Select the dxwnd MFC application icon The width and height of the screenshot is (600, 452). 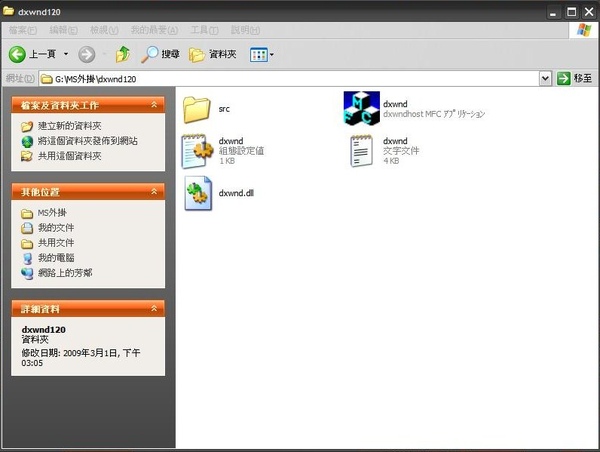[x=362, y=108]
